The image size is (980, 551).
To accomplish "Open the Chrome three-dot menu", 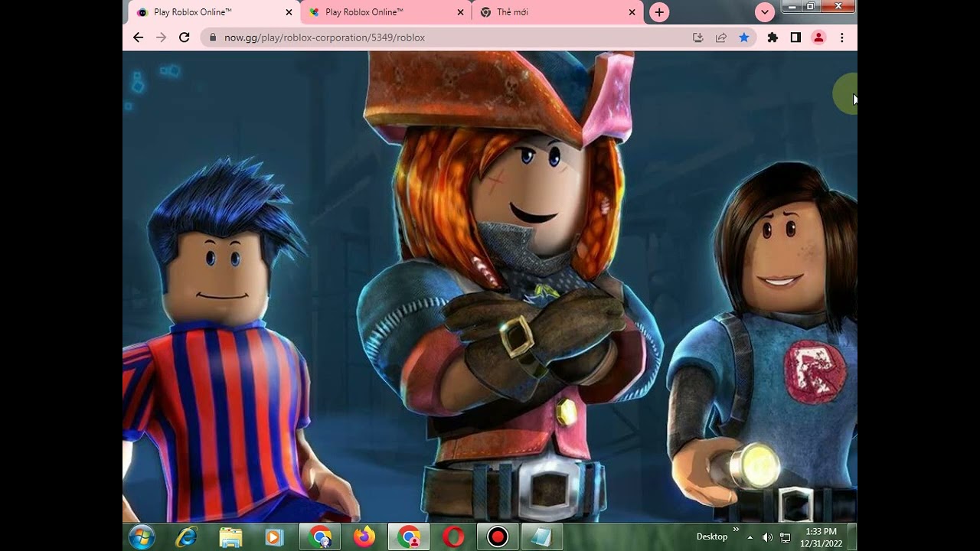I will point(841,37).
